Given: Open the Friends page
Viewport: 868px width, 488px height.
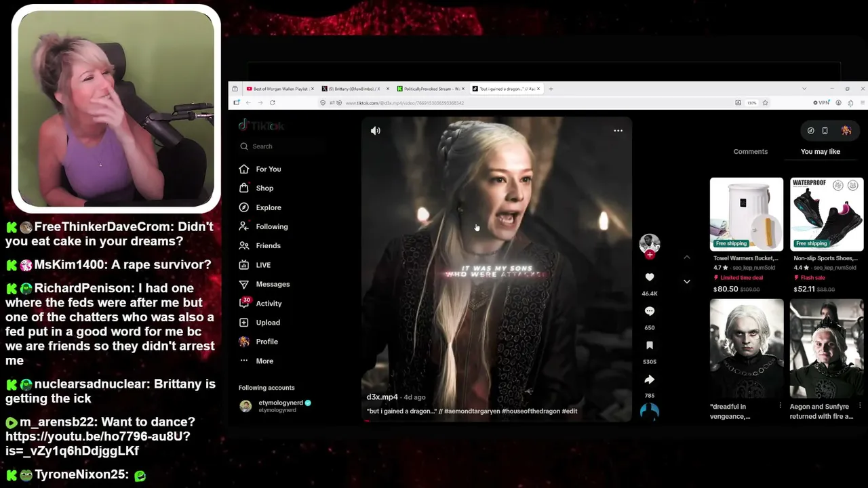Looking at the screenshot, I should coord(260,245).
